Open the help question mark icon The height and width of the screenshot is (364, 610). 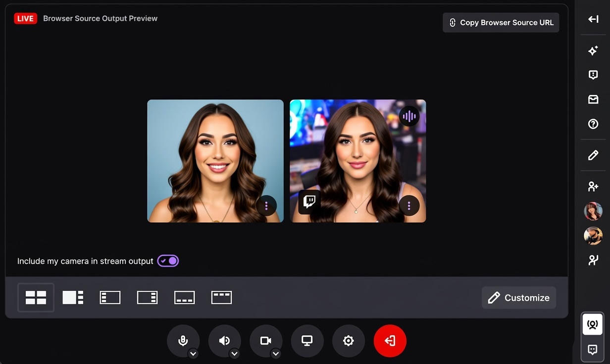pyautogui.click(x=593, y=124)
